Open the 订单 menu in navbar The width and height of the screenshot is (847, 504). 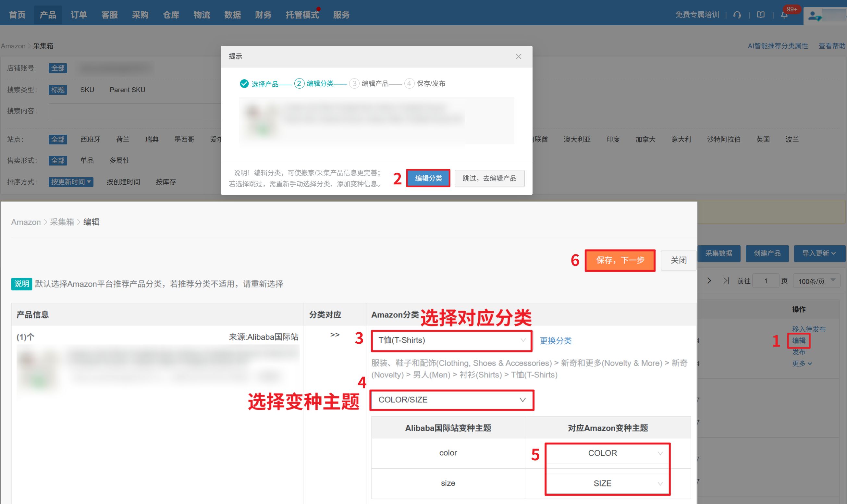pyautogui.click(x=79, y=15)
